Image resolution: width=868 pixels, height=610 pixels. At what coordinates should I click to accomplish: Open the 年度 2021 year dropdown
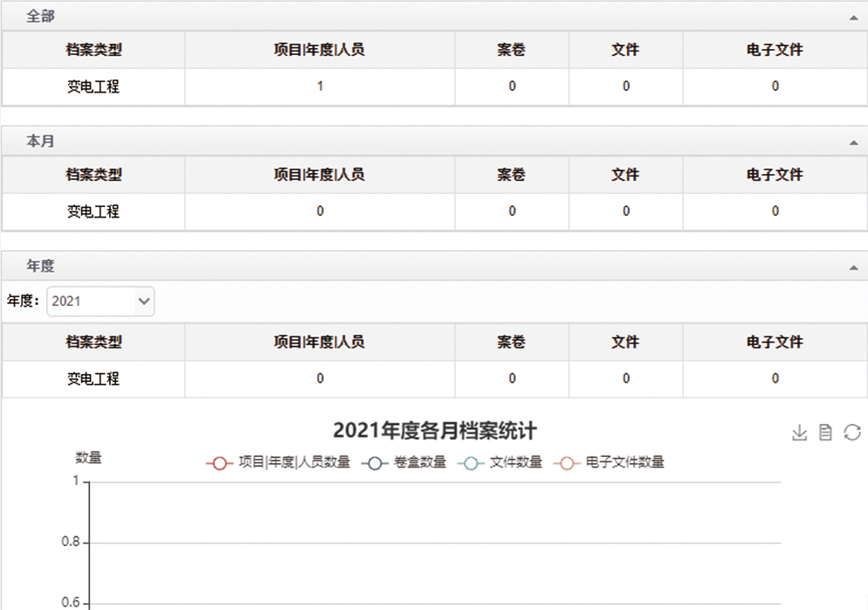point(100,301)
